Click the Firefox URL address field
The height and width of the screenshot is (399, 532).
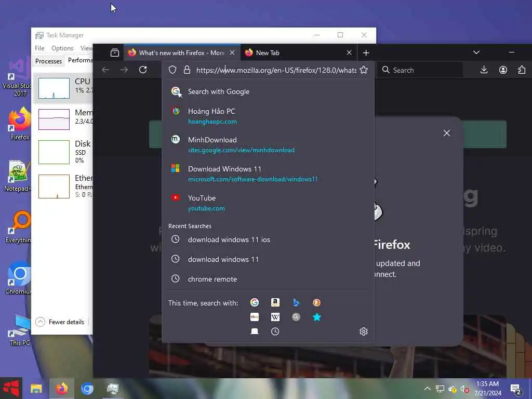pos(276,70)
